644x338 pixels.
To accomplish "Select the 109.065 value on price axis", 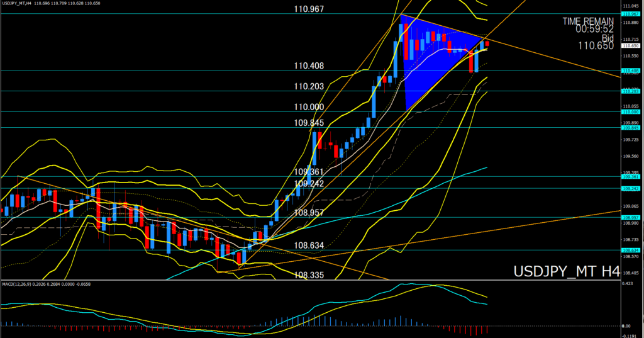I will tap(631, 206).
